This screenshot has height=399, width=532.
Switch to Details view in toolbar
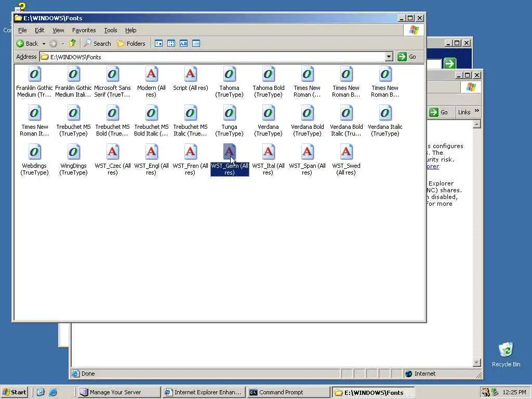[196, 44]
